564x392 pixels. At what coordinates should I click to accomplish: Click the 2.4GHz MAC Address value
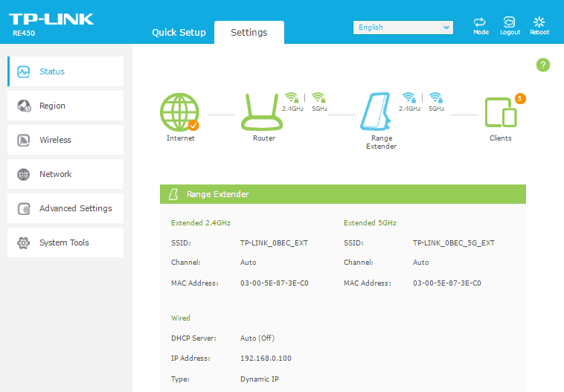pos(275,283)
